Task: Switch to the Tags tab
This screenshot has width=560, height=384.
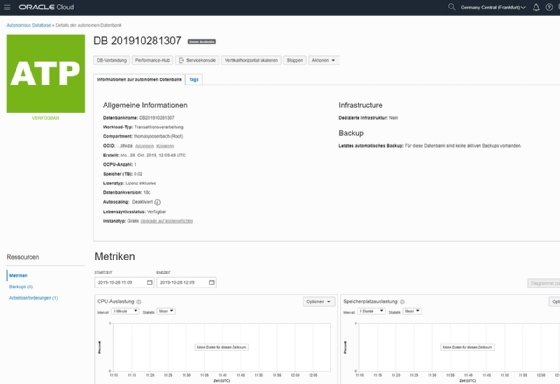Action: pyautogui.click(x=194, y=80)
